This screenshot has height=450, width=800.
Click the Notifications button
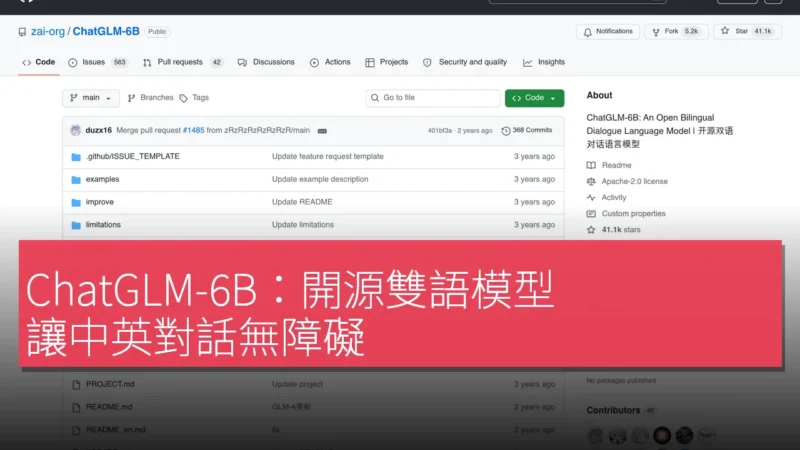608,32
